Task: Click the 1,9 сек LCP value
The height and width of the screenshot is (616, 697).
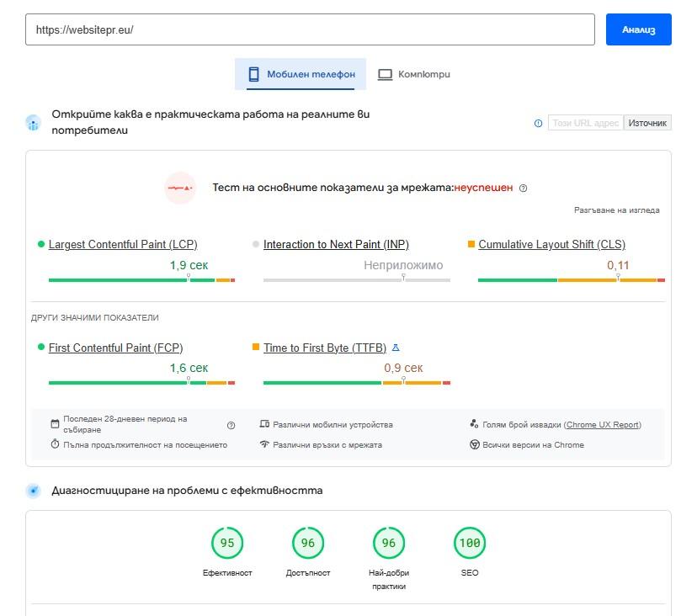Action: pos(189,265)
